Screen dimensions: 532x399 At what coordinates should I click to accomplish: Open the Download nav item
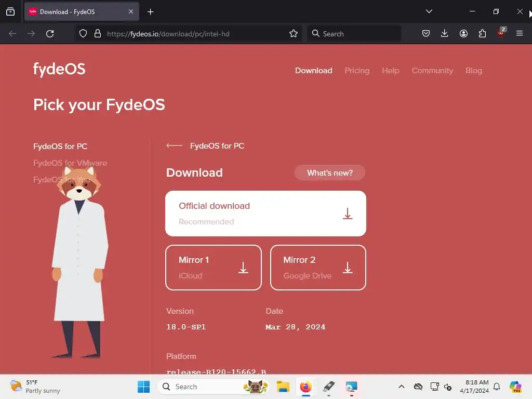[x=313, y=71]
